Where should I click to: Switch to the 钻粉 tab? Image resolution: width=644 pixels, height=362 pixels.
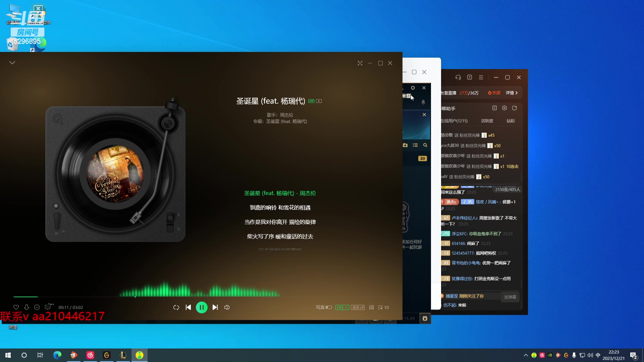[511, 121]
